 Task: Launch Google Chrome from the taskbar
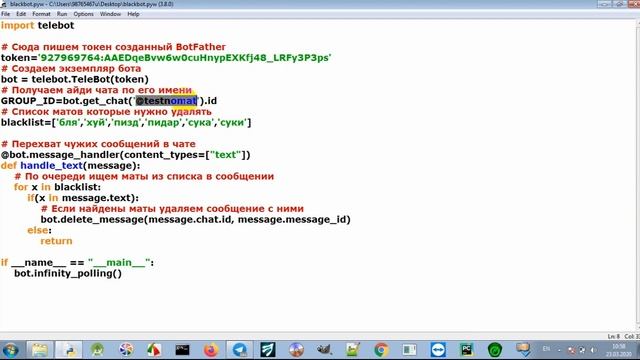pyautogui.click(x=381, y=350)
